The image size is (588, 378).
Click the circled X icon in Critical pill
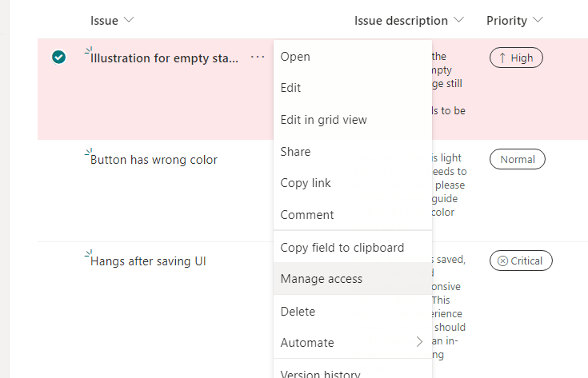click(x=502, y=261)
